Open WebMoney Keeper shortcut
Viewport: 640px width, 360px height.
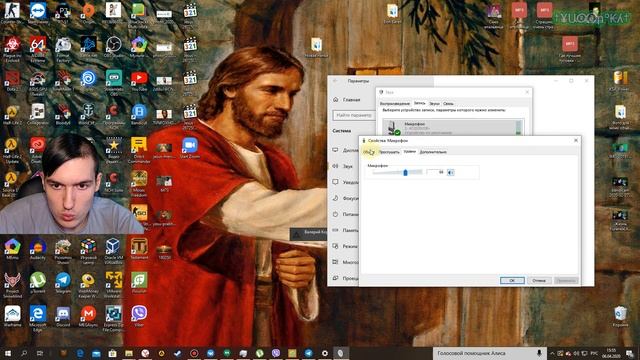click(88, 285)
